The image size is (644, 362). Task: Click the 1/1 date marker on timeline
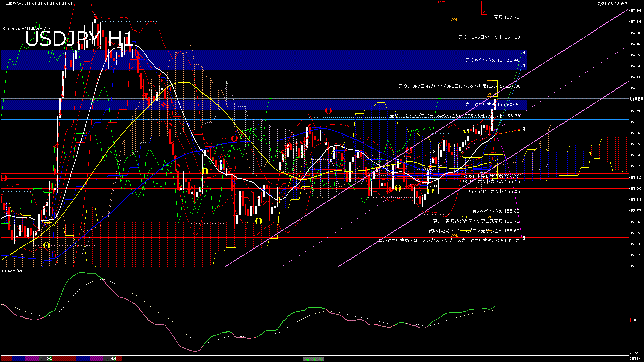[114, 359]
